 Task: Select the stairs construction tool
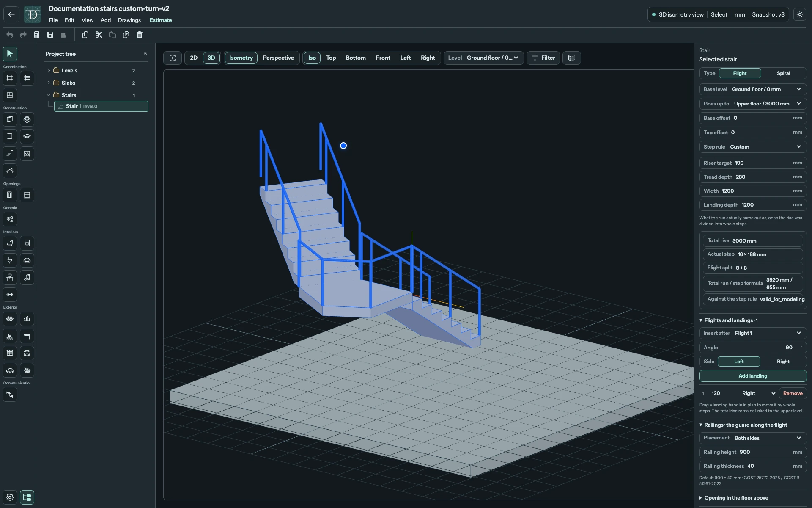(x=10, y=154)
